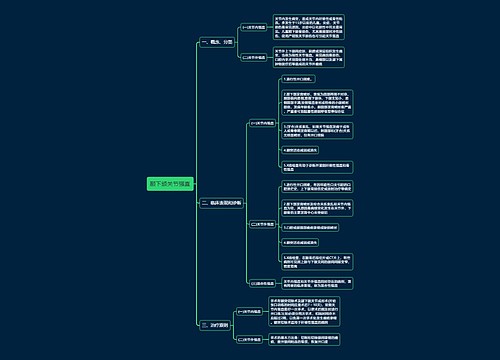
Task: Click (一)关节内强直 under 临床表现和诊断
Action: click(262, 123)
